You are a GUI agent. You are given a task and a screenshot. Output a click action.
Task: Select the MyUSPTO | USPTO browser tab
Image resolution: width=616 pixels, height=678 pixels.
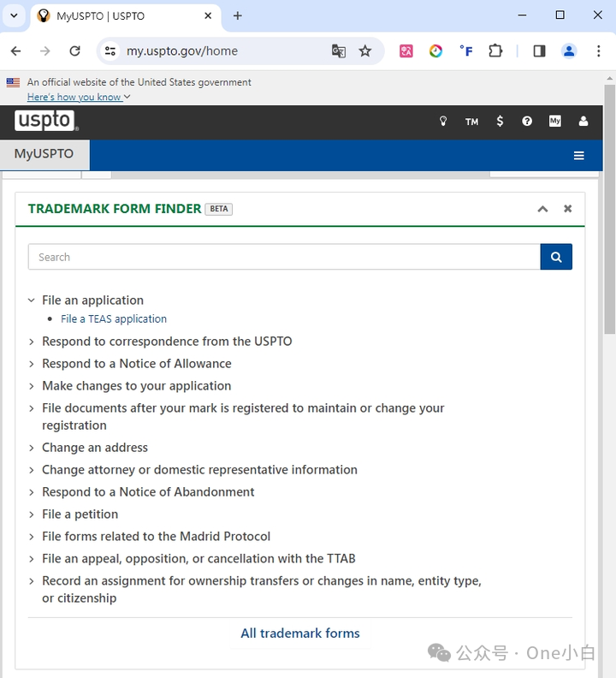pos(126,16)
